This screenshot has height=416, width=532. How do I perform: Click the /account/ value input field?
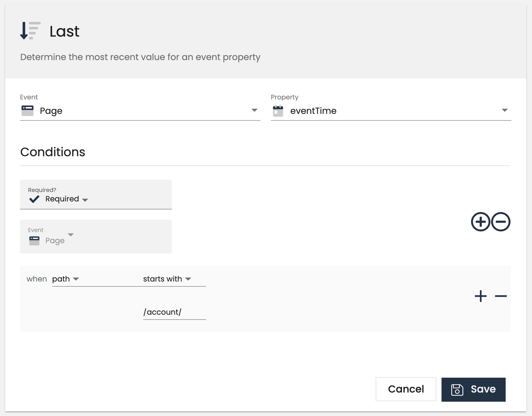[x=174, y=312]
